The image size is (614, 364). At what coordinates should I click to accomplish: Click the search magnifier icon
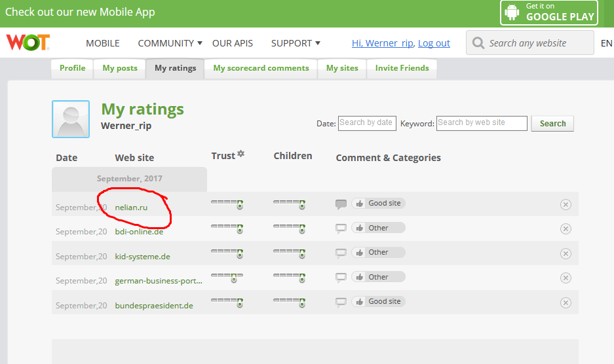point(478,43)
